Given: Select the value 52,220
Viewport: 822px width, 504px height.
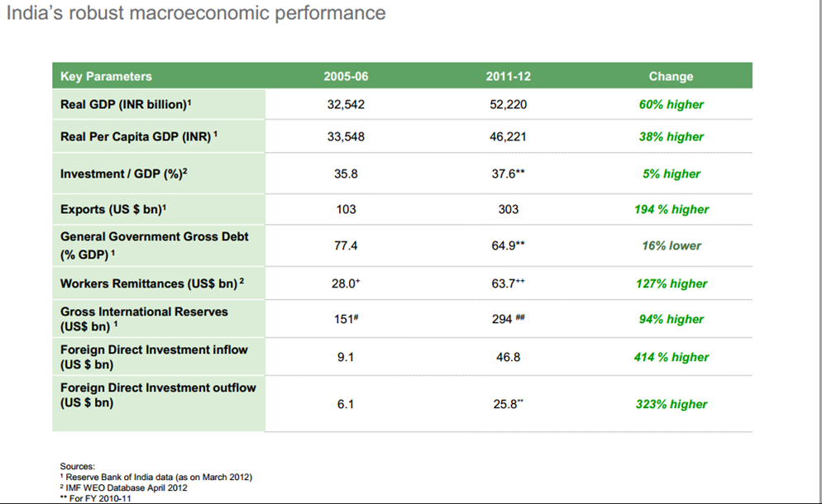Looking at the screenshot, I should [x=508, y=104].
